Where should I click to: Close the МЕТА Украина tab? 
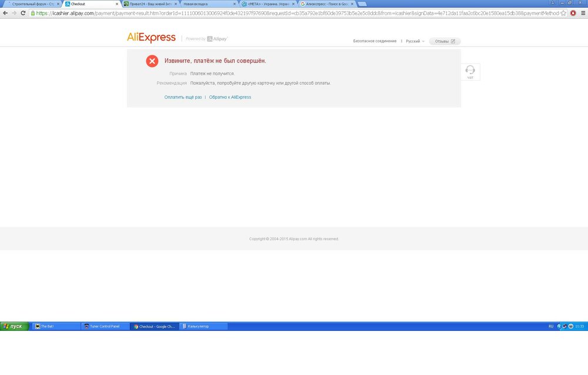click(x=293, y=4)
